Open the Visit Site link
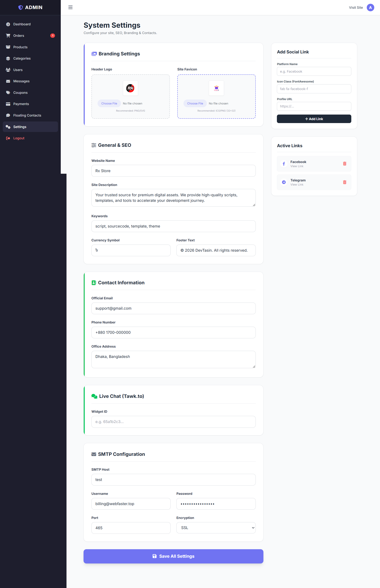This screenshot has height=588, width=380. [x=356, y=8]
